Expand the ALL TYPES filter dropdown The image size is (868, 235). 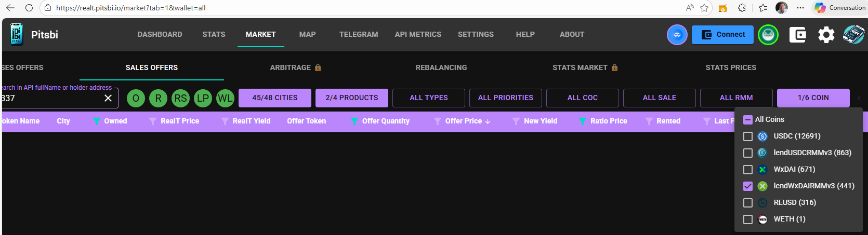(x=428, y=98)
